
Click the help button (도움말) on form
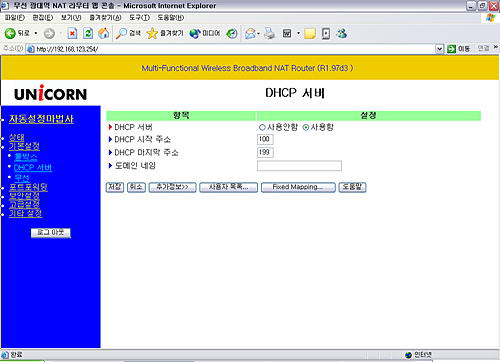point(352,187)
